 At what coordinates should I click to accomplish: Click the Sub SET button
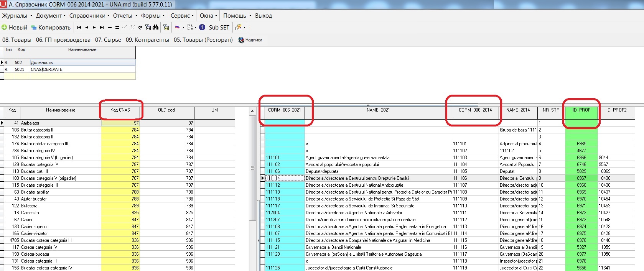[x=219, y=28]
